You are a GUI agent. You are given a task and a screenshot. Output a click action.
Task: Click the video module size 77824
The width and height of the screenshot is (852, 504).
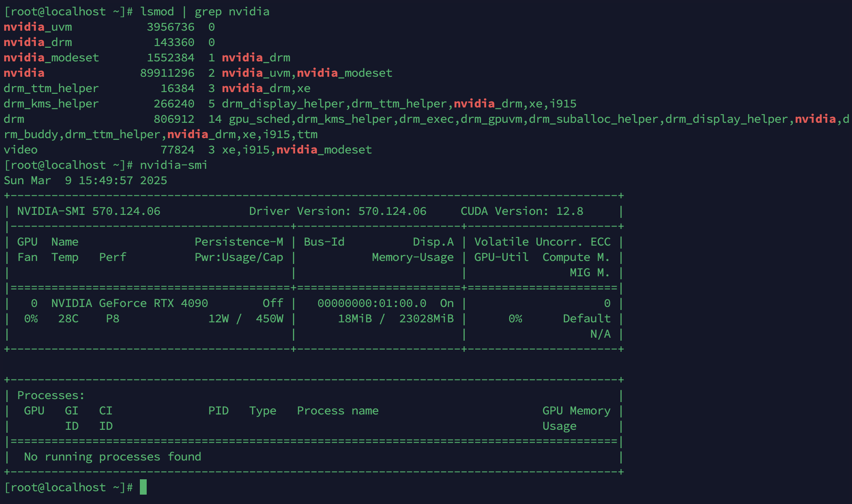pos(177,150)
